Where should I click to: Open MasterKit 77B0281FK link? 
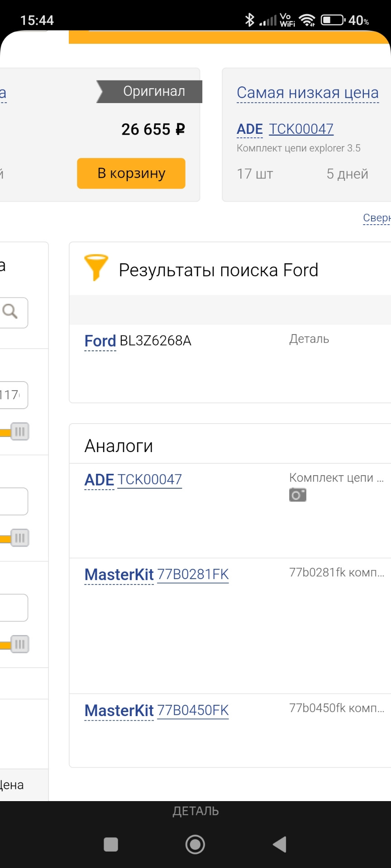point(193,574)
